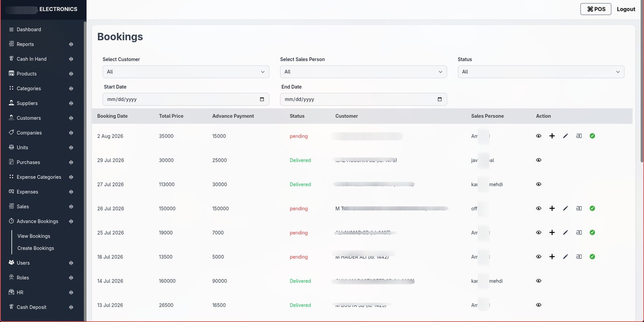Edit the 2 Aug 2026 booking

coord(566,136)
